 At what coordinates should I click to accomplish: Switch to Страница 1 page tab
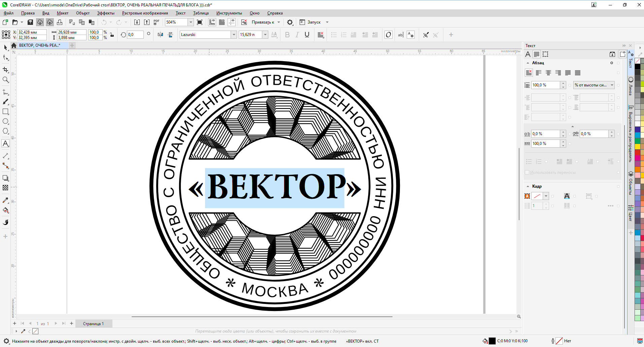(x=93, y=324)
